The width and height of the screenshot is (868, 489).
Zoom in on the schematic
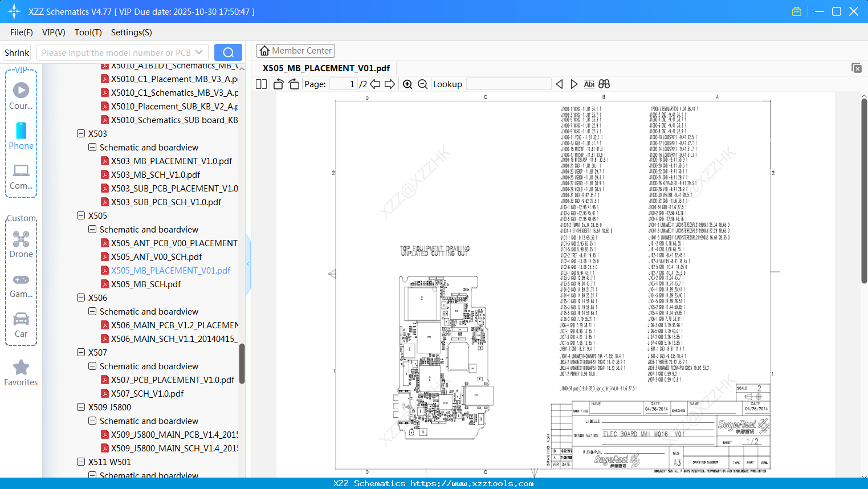tap(407, 84)
